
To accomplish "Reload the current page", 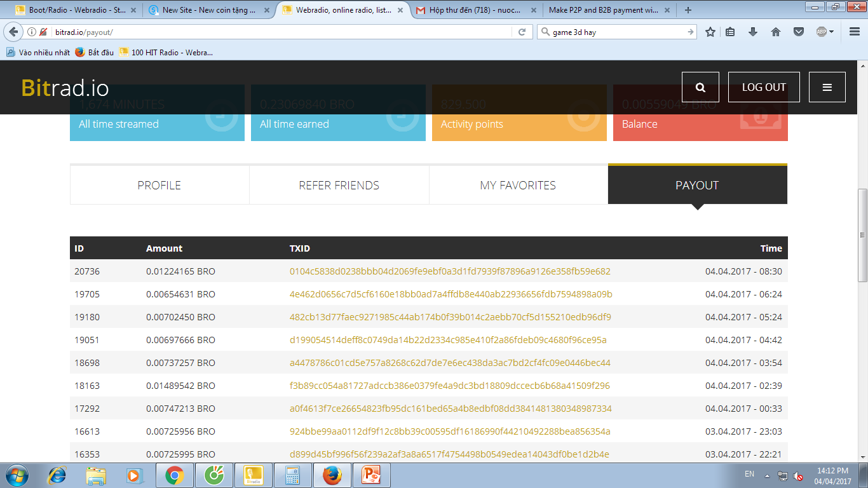I will pos(522,32).
